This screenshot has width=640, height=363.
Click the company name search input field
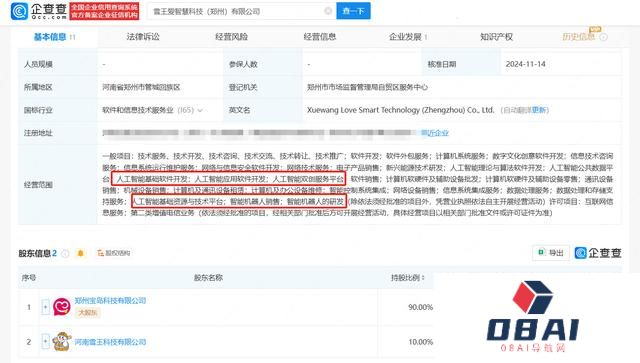tap(241, 11)
